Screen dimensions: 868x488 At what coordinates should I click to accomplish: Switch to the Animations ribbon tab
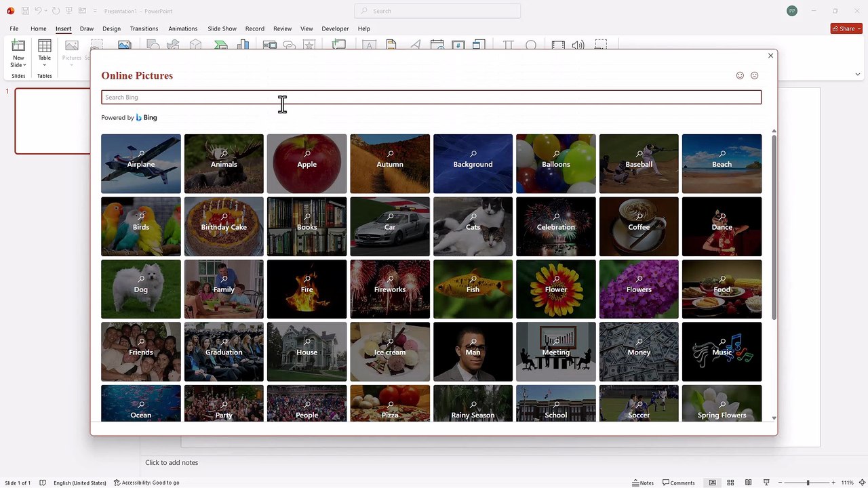tap(183, 28)
